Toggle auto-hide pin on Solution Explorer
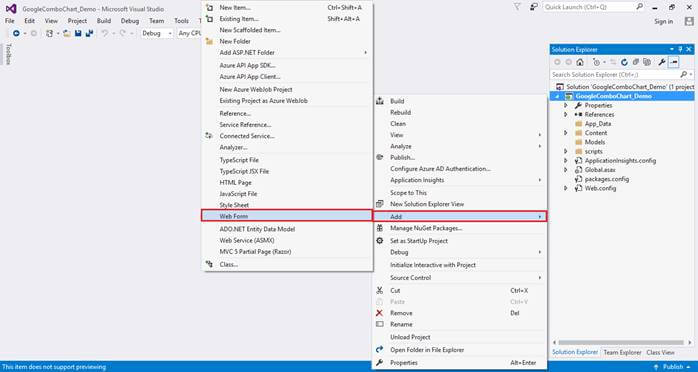Viewport: 698px width, 372px height. pyautogui.click(x=680, y=49)
